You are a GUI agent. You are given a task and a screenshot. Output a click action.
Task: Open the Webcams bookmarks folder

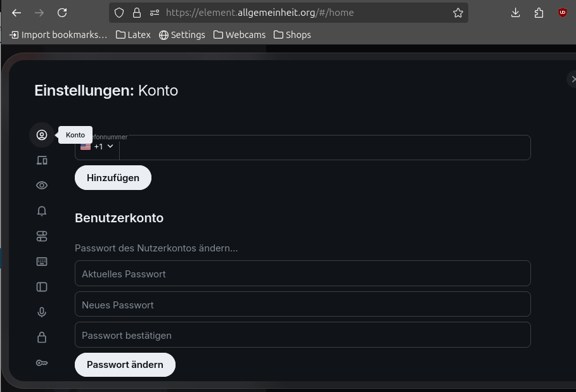pyautogui.click(x=240, y=35)
